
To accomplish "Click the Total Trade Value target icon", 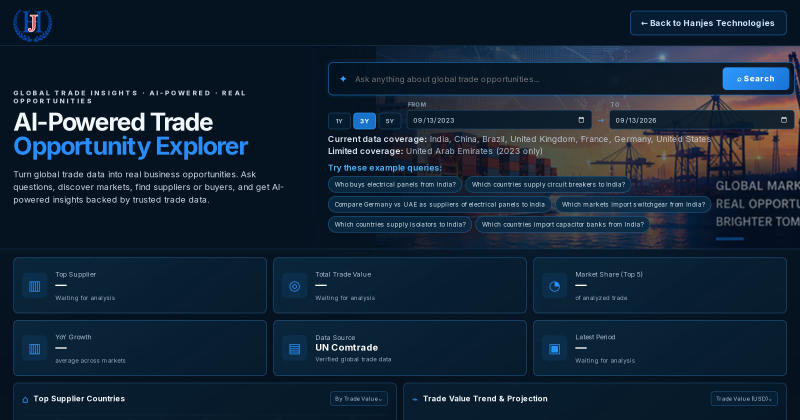I will coord(294,286).
